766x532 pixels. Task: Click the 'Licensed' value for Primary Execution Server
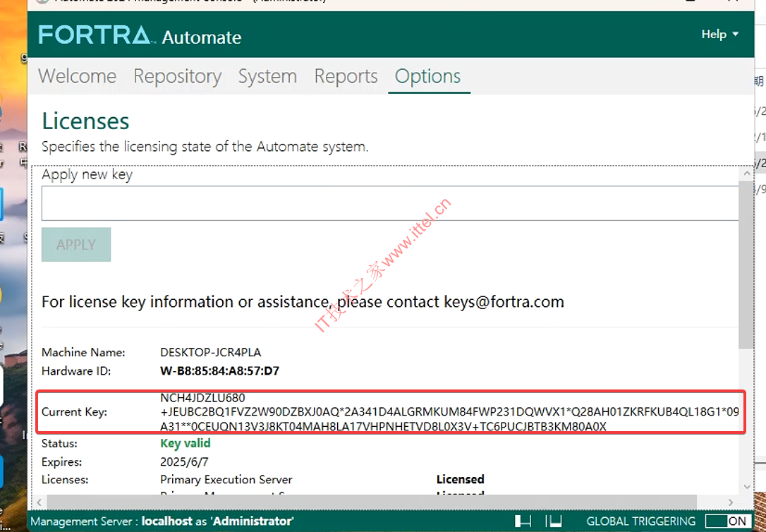[460, 479]
